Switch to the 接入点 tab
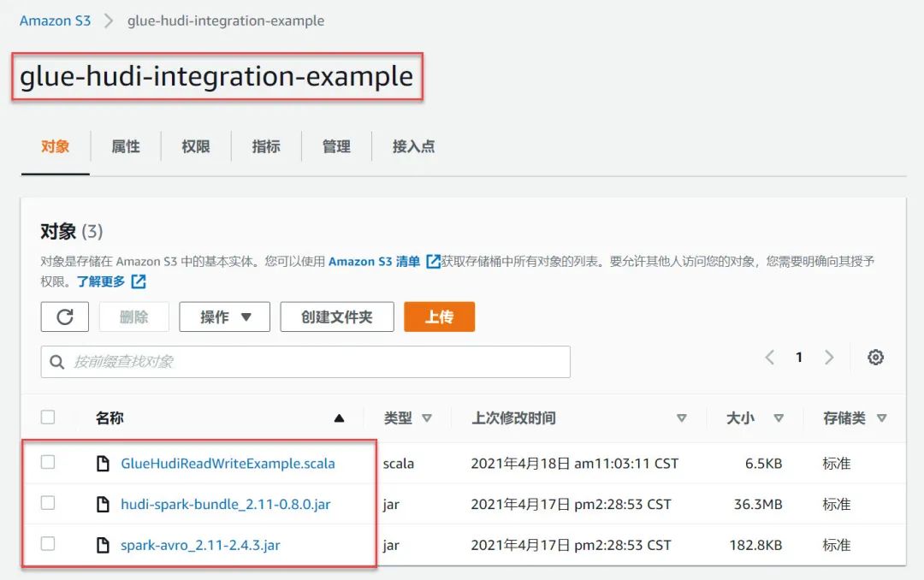 414,146
